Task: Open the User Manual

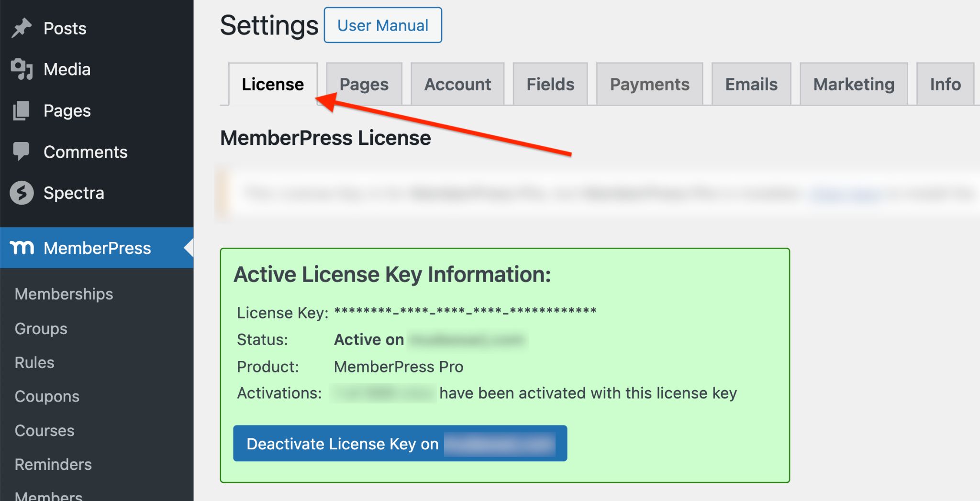Action: (383, 25)
